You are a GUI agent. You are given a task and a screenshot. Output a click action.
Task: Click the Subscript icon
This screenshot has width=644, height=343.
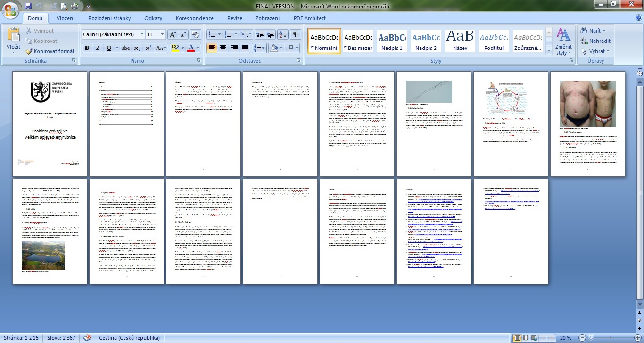click(137, 48)
